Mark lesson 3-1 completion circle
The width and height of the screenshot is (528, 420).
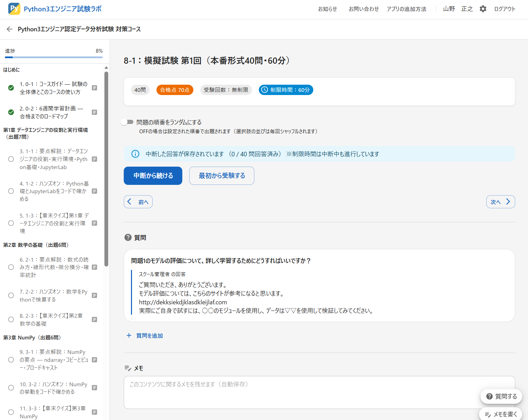[x=11, y=360]
